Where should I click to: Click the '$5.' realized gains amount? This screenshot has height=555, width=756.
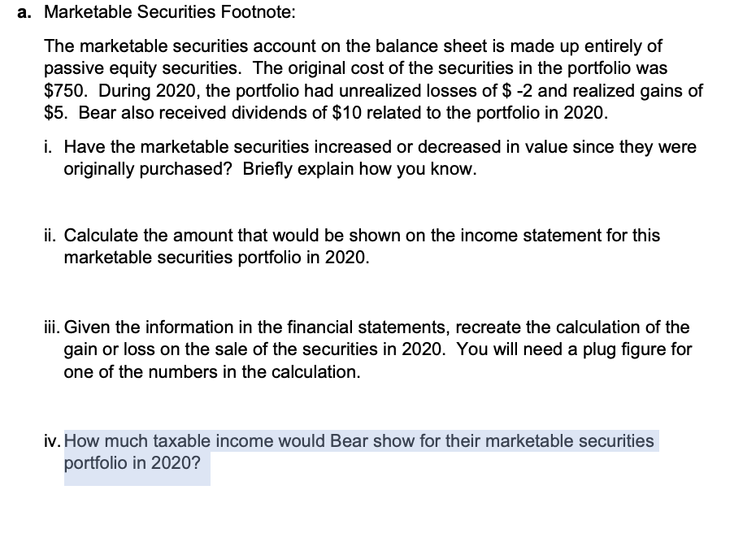click(55, 112)
